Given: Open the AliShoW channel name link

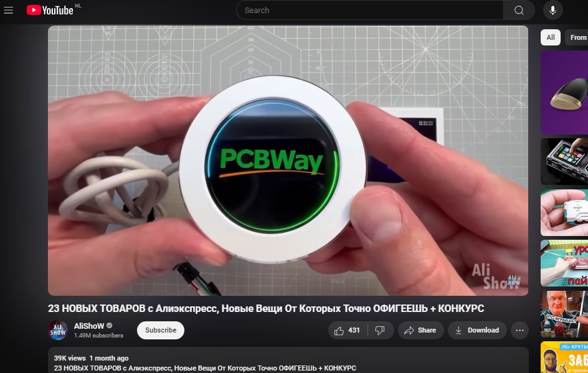Looking at the screenshot, I should [x=89, y=326].
